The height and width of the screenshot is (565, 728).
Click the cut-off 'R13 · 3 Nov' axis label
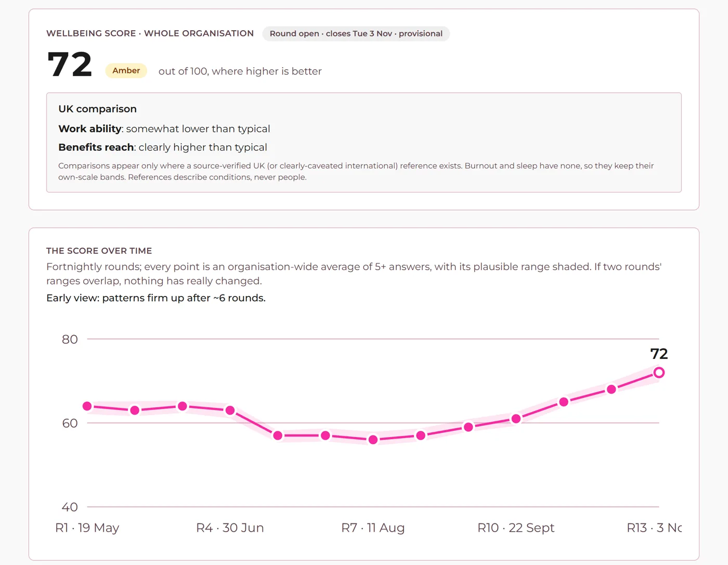click(654, 528)
